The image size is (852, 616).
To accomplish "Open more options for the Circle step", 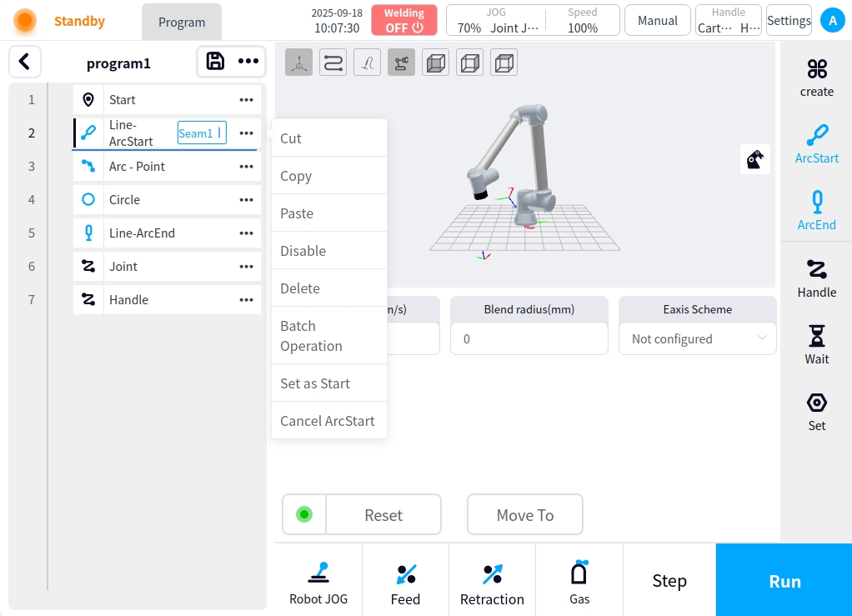I will [246, 200].
